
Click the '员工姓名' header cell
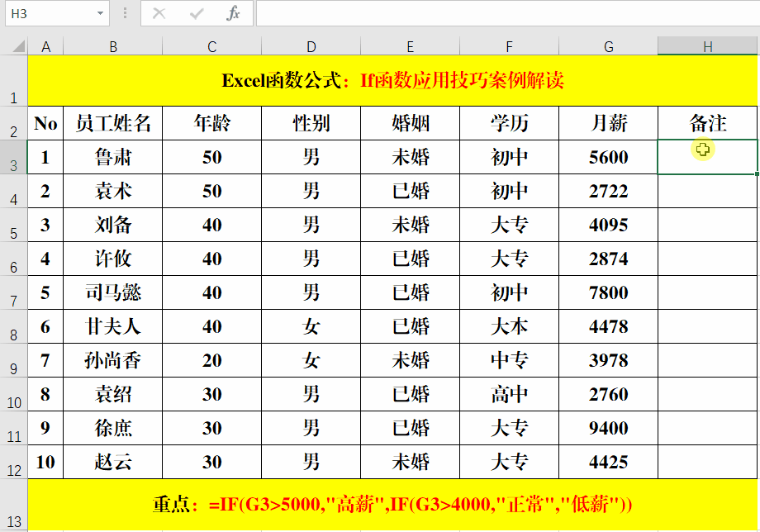pyautogui.click(x=113, y=123)
